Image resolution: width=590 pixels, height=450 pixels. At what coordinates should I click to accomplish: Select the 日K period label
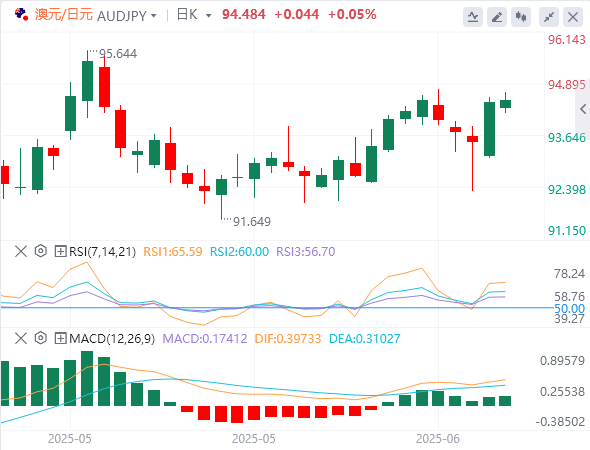[187, 15]
